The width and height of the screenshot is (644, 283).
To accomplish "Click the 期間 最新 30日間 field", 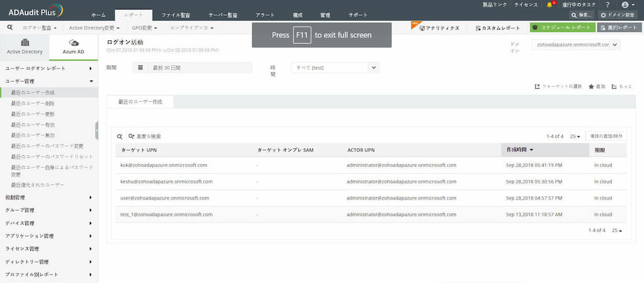I will pos(192,68).
